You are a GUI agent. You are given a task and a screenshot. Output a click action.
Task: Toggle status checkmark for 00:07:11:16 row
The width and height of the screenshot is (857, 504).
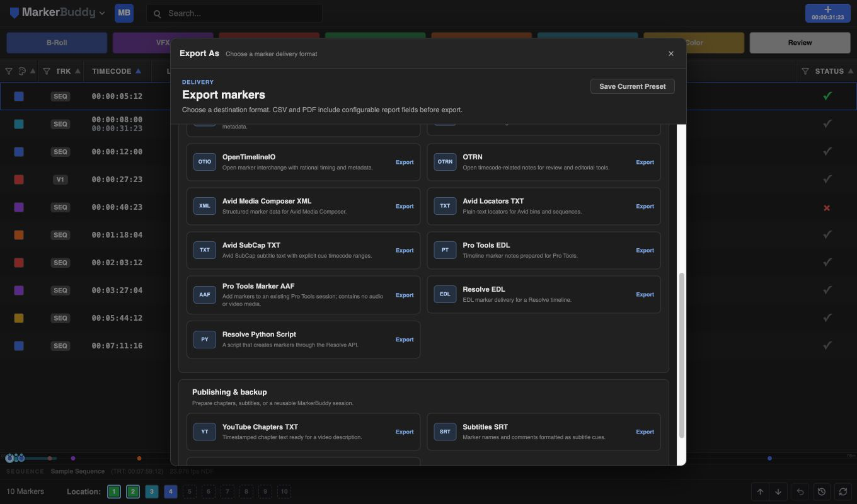pos(827,345)
